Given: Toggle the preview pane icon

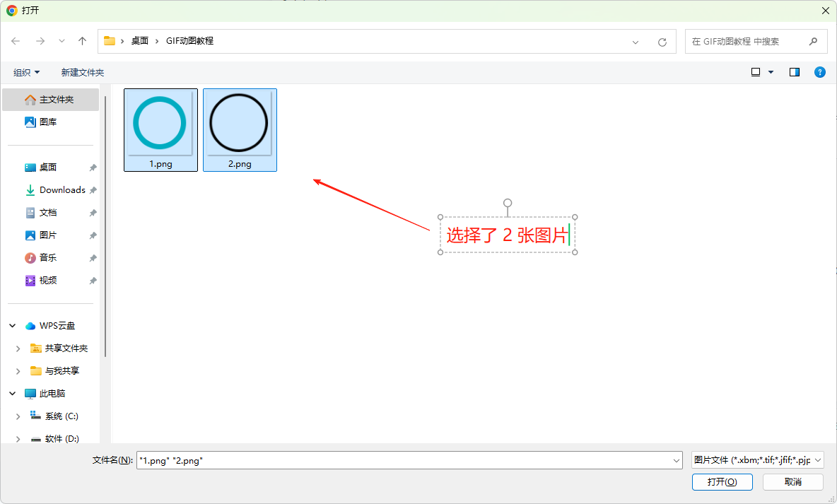Looking at the screenshot, I should 795,72.
